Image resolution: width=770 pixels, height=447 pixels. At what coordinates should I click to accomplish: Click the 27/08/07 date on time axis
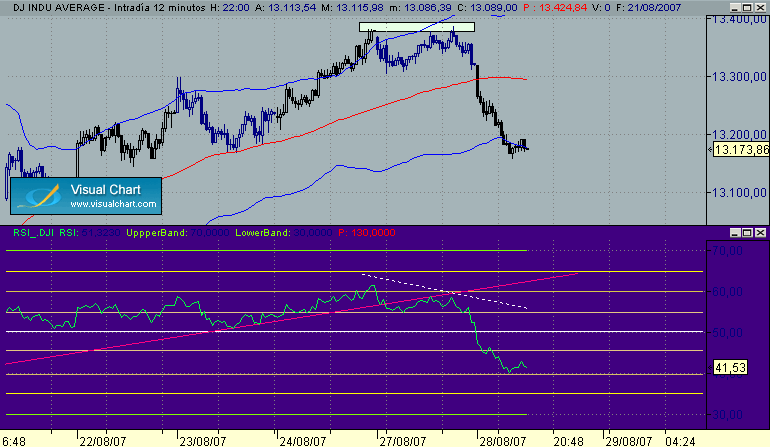(403, 441)
